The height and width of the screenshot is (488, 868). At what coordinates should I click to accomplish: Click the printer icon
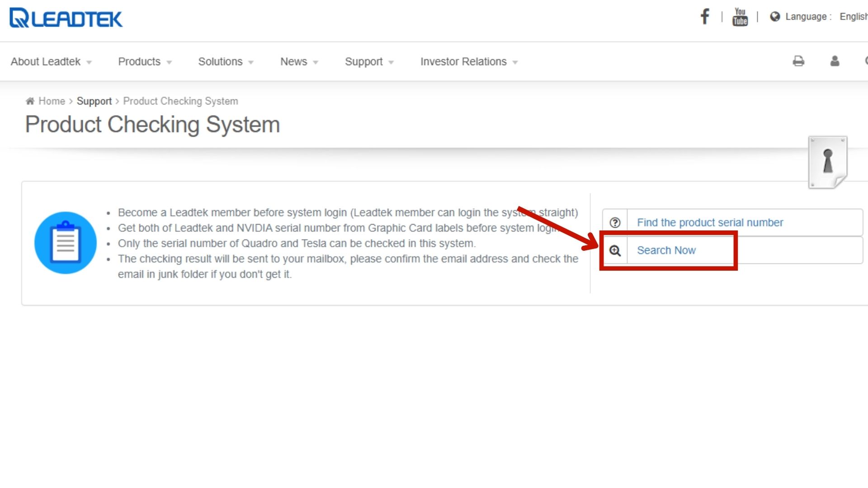pyautogui.click(x=798, y=61)
